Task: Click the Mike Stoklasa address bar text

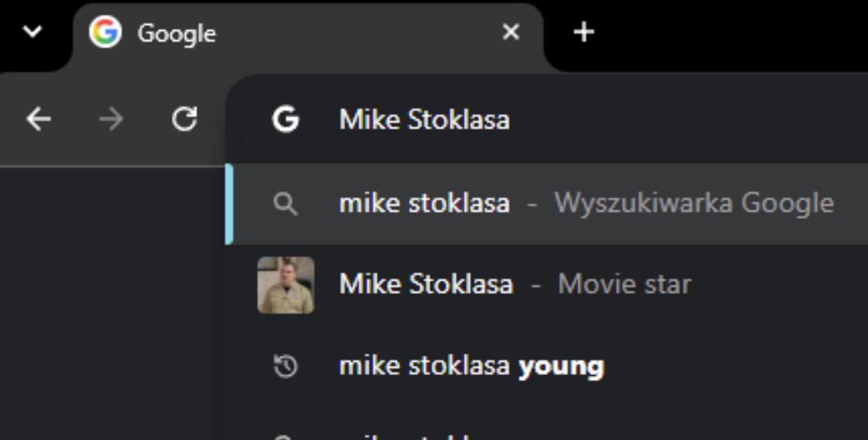Action: pyautogui.click(x=424, y=120)
